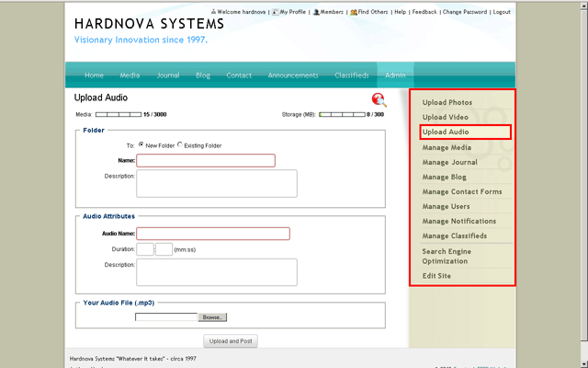588x368 pixels.
Task: Click the Upload and Post button
Action: [x=231, y=341]
